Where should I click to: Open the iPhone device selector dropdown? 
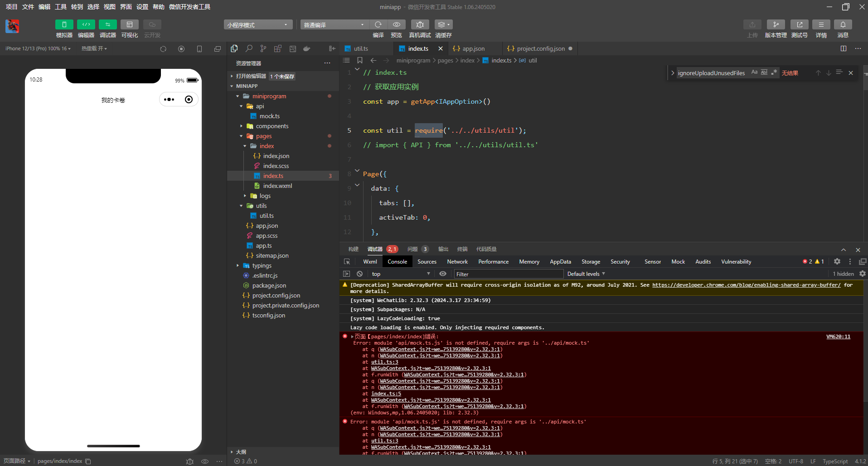click(x=38, y=48)
